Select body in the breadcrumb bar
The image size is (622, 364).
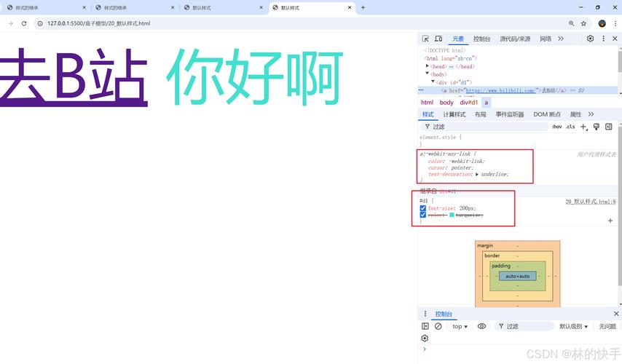pyautogui.click(x=446, y=103)
